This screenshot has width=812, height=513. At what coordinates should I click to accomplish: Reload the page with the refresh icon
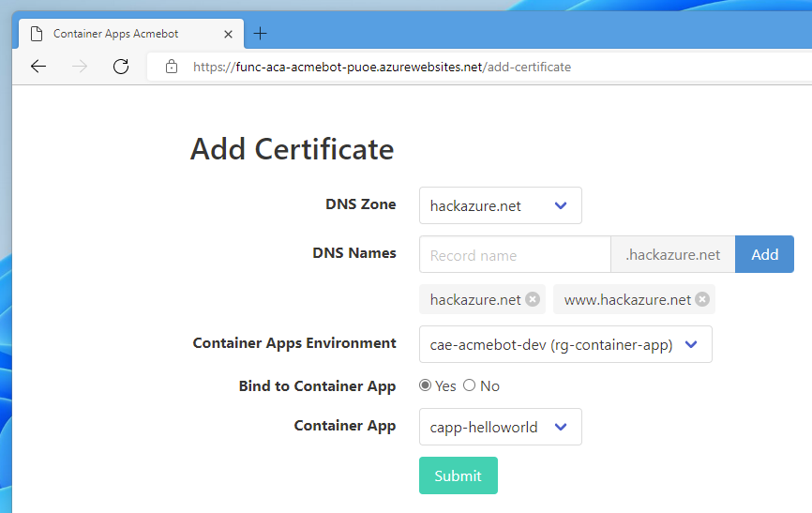pyautogui.click(x=121, y=67)
